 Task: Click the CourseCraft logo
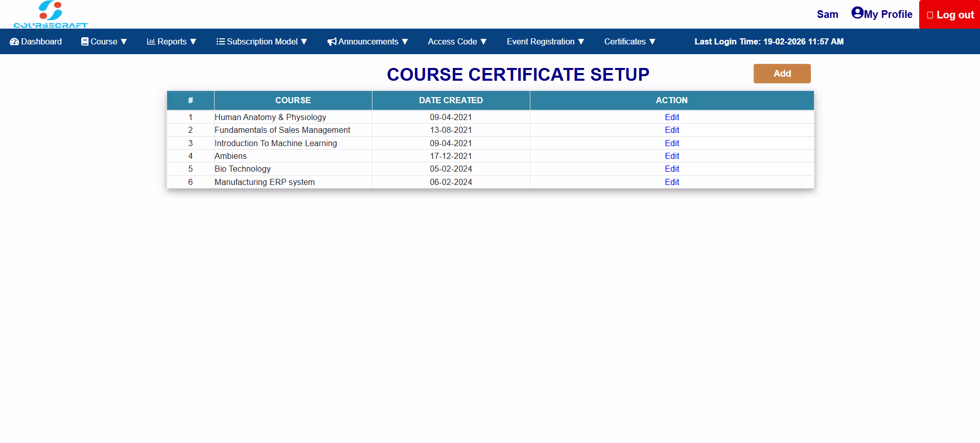coord(51,14)
